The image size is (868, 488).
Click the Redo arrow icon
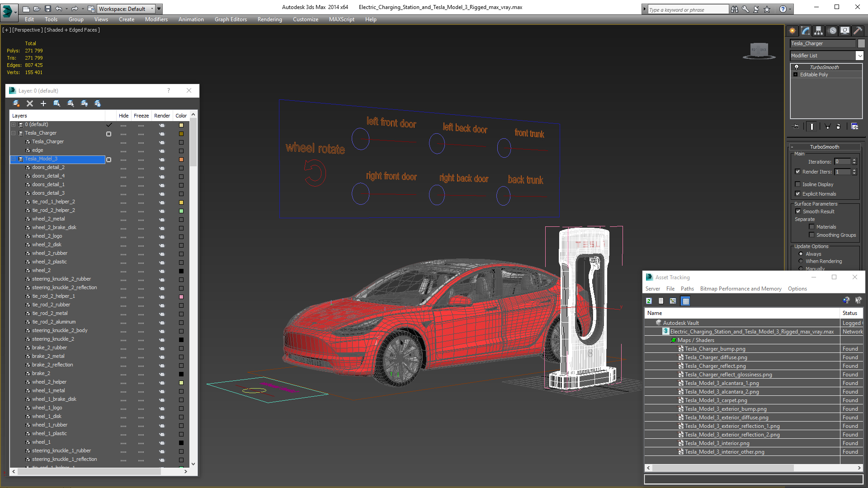(x=75, y=9)
